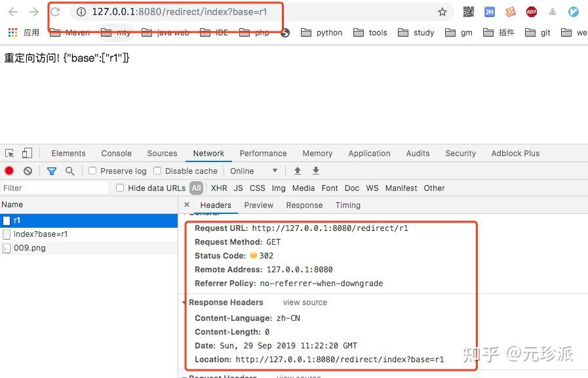The image size is (588, 378).
Task: Enable Preserve log
Action: (x=92, y=171)
